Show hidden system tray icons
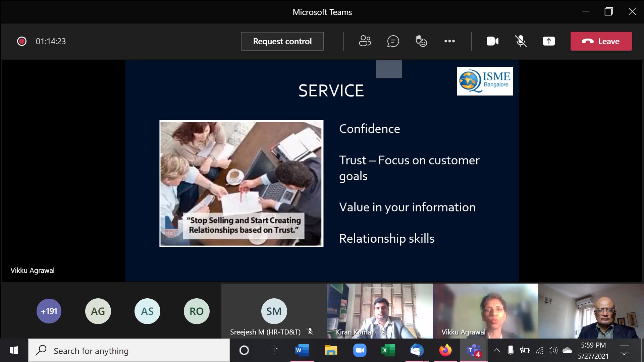 [497, 350]
